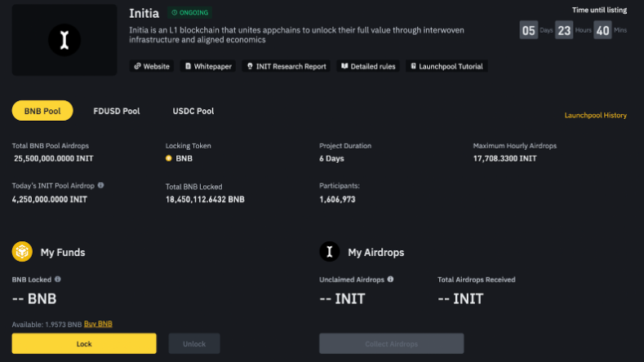Image resolution: width=644 pixels, height=362 pixels.
Task: Switch to the USDC Pool tab
Action: (x=193, y=111)
